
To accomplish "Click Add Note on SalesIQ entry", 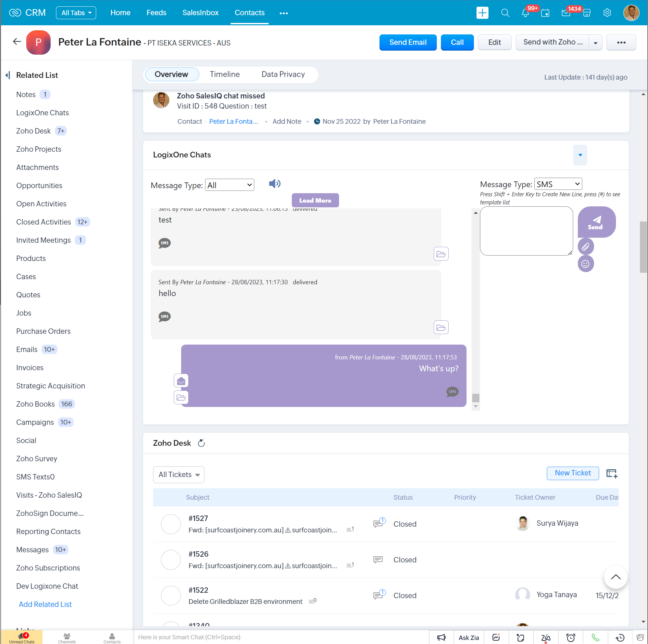I will click(x=287, y=121).
